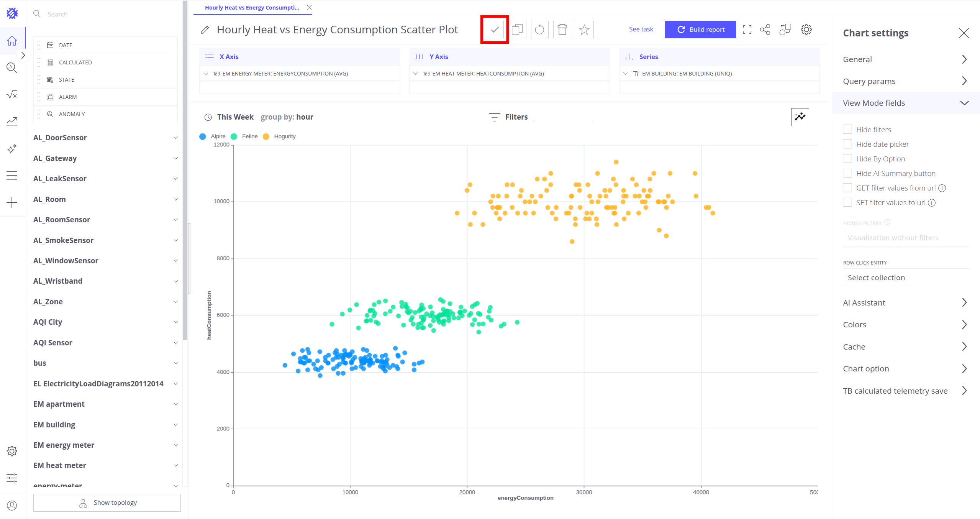Image resolution: width=980 pixels, height=519 pixels.
Task: Click the reset refresh circular arrow icon
Action: [539, 30]
